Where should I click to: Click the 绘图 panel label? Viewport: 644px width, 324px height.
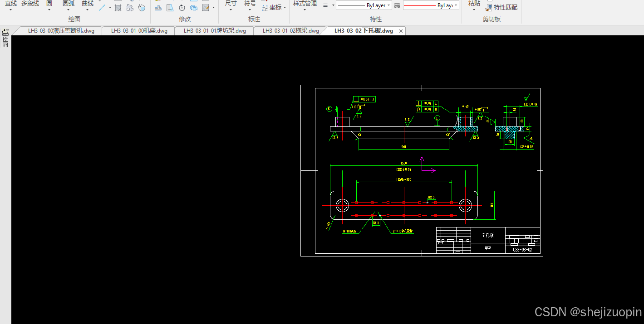[x=74, y=19]
